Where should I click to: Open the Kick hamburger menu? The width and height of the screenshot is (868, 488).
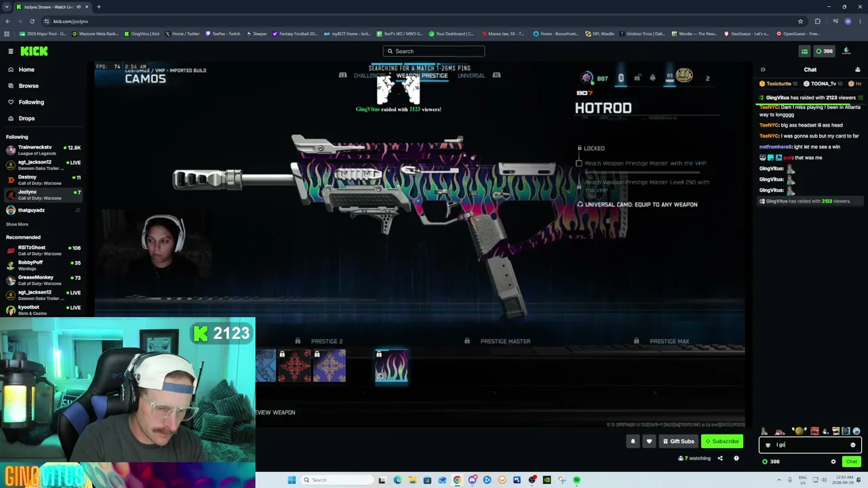tap(11, 52)
